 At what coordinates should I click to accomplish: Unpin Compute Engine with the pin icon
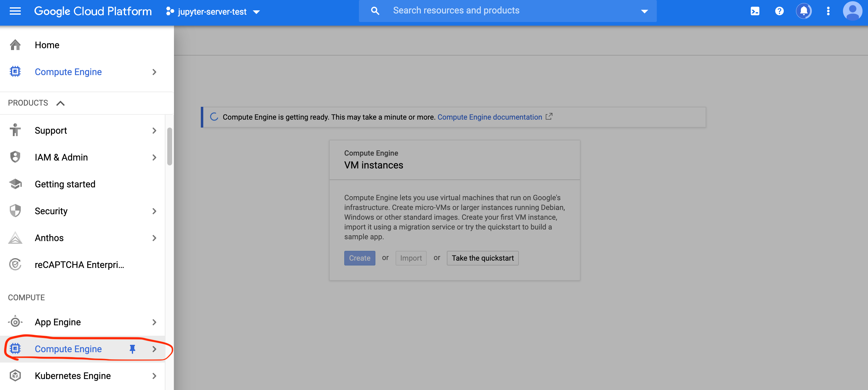(132, 349)
